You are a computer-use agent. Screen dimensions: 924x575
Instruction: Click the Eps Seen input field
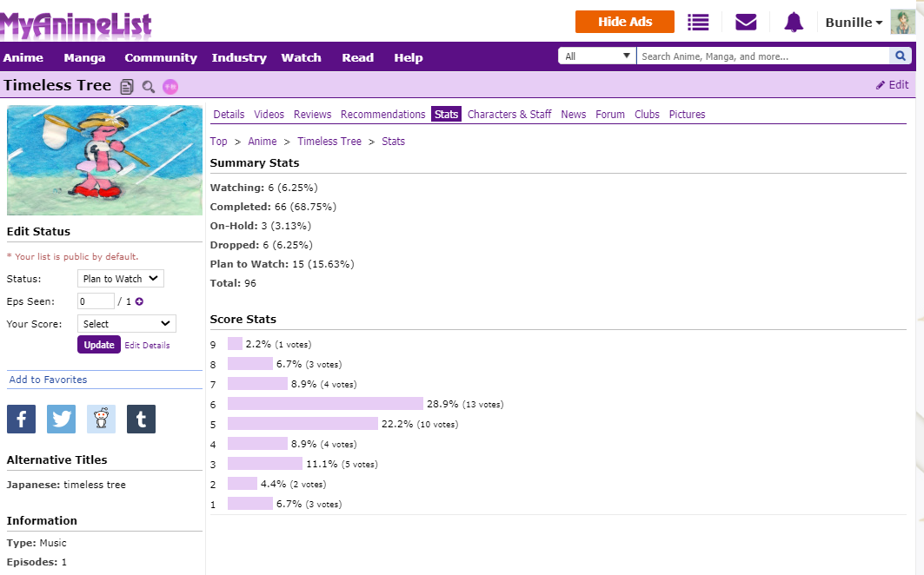96,301
